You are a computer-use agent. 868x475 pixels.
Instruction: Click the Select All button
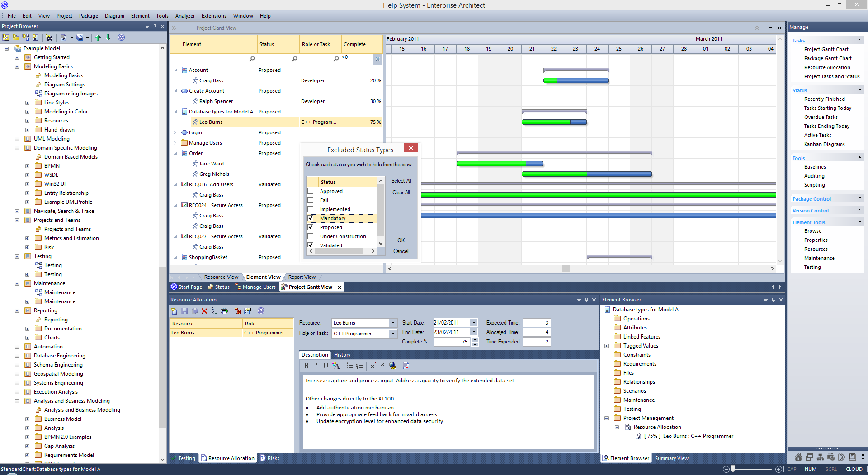(401, 181)
